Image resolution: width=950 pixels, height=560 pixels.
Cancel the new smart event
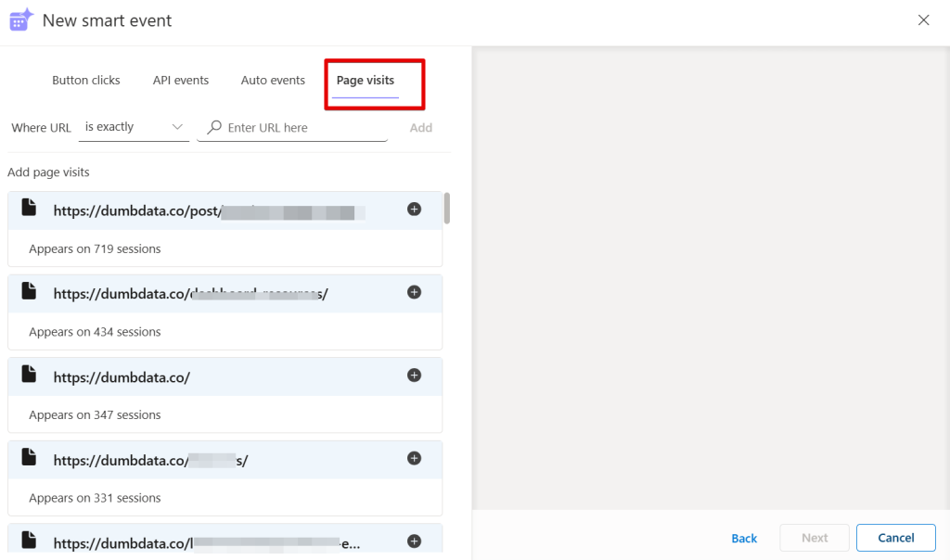pos(896,538)
